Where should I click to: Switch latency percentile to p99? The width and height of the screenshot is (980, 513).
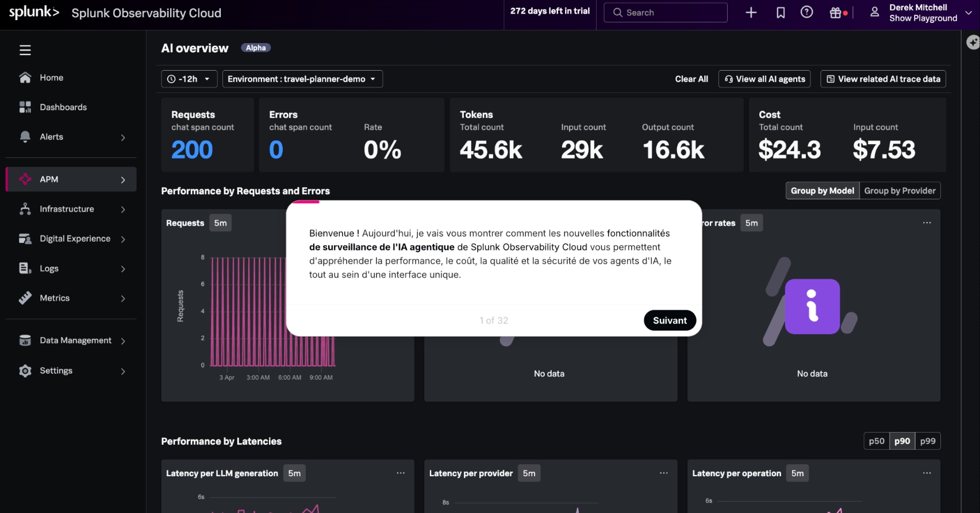(x=928, y=441)
